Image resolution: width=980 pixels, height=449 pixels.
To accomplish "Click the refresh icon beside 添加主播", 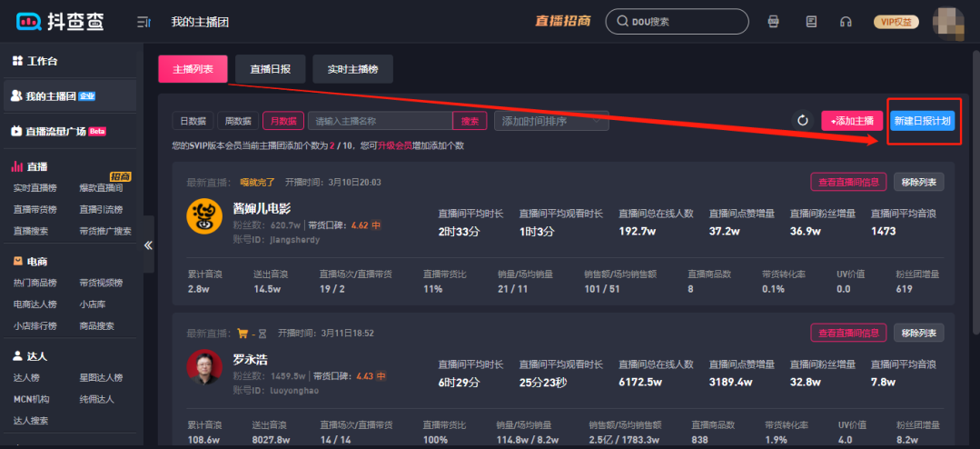I will click(x=802, y=121).
